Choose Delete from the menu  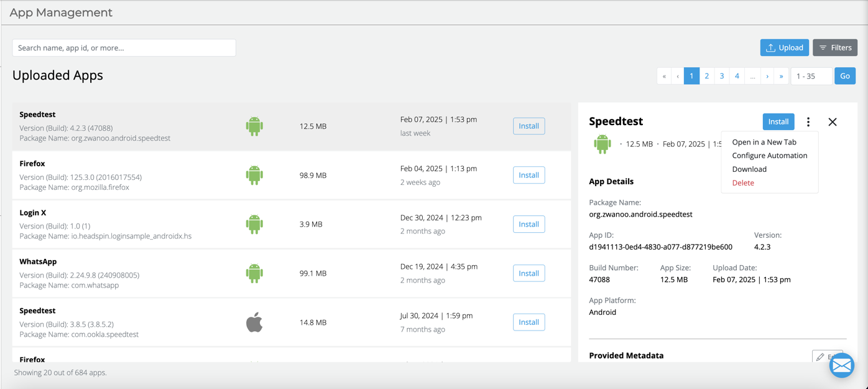coord(743,183)
